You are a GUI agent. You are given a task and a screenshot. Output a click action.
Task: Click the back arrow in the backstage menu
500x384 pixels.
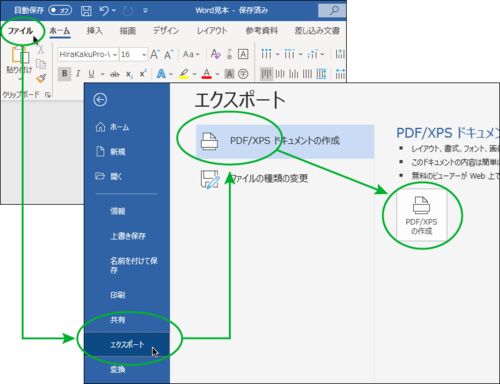pos(100,100)
